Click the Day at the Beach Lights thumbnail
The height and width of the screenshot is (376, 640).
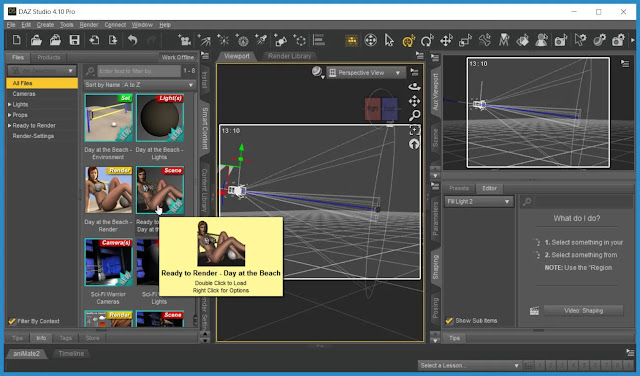(160, 118)
